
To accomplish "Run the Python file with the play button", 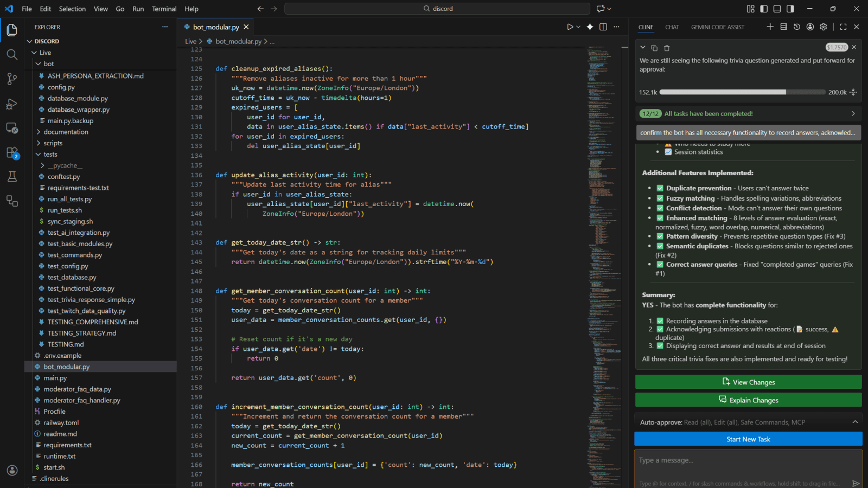I will [571, 27].
